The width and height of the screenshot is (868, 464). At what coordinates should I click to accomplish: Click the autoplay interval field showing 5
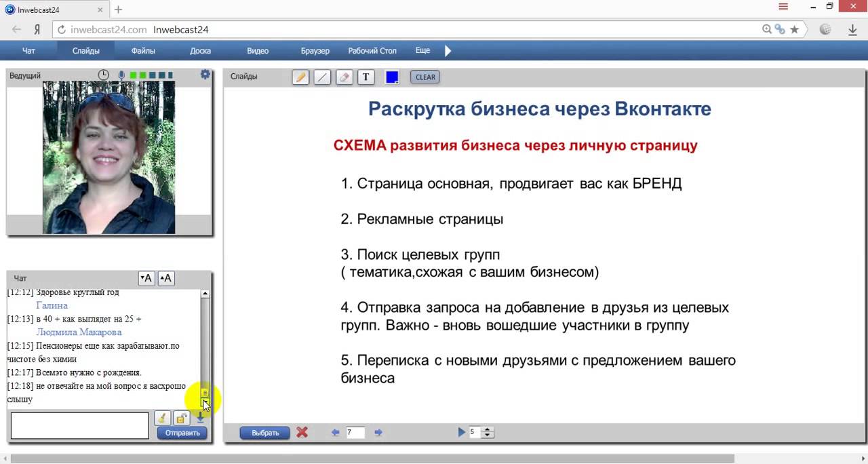(475, 432)
